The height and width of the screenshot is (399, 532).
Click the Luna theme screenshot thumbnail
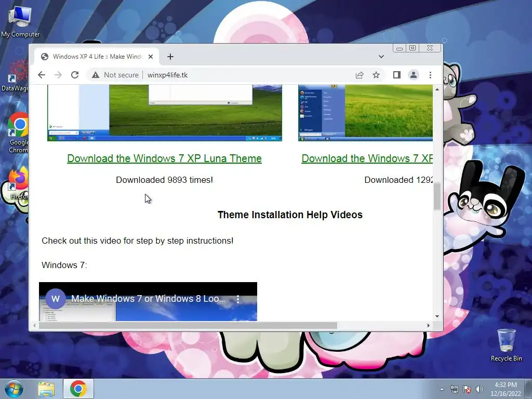165,113
